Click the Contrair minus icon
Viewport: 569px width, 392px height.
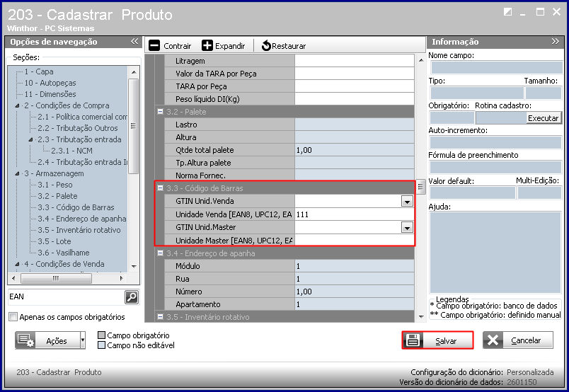[x=154, y=46]
